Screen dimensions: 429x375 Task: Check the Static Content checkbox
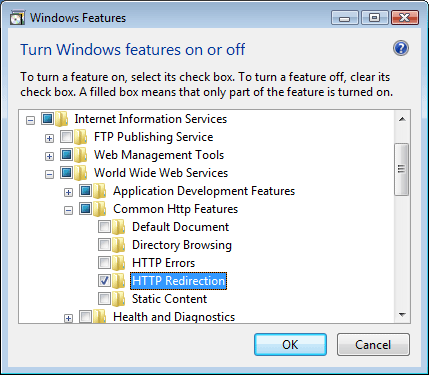[104, 298]
